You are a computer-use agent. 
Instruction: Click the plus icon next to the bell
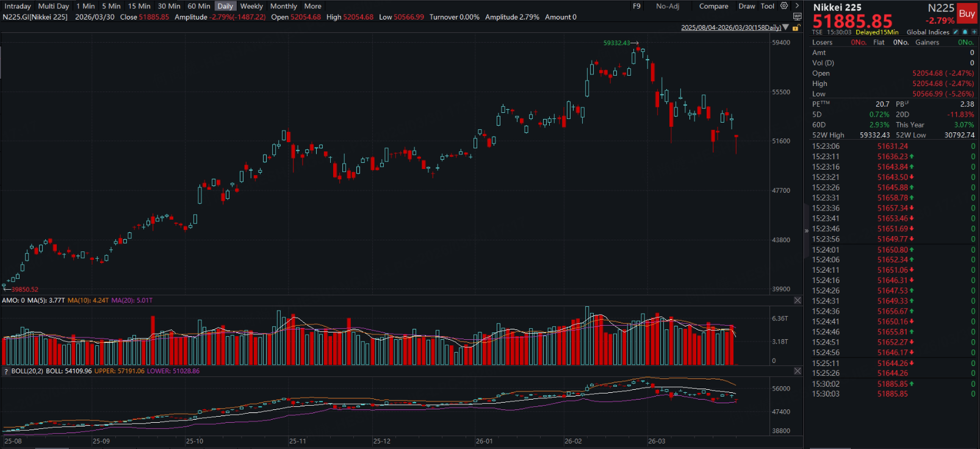(x=974, y=32)
